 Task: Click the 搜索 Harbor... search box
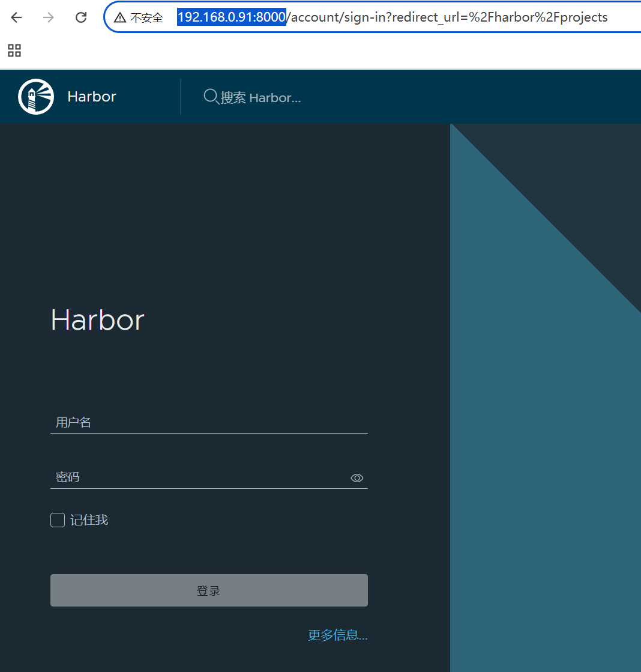point(260,98)
